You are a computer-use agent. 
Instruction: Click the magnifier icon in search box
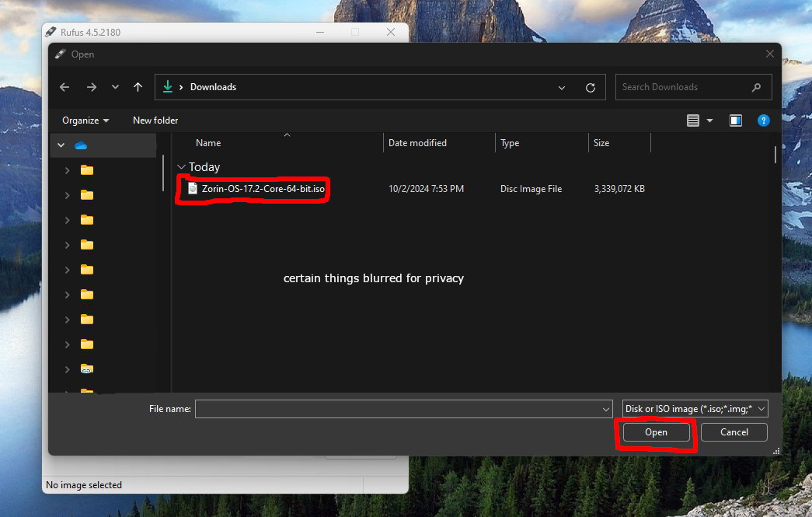[756, 87]
